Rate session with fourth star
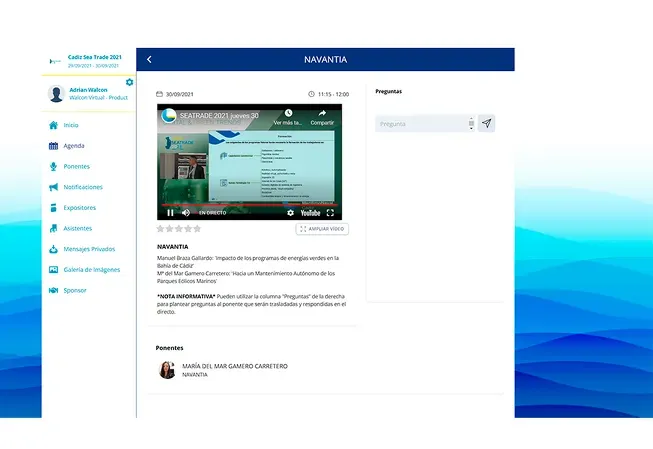Screen dimensions: 653x449 coord(188,229)
